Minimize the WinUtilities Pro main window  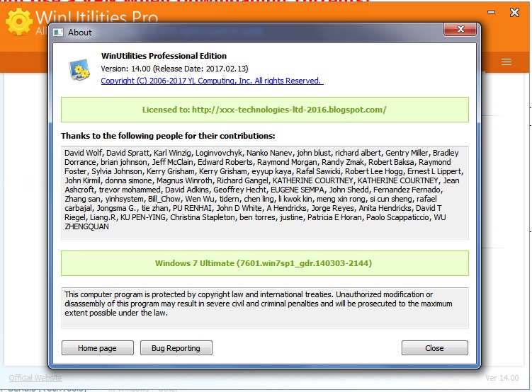click(x=491, y=12)
